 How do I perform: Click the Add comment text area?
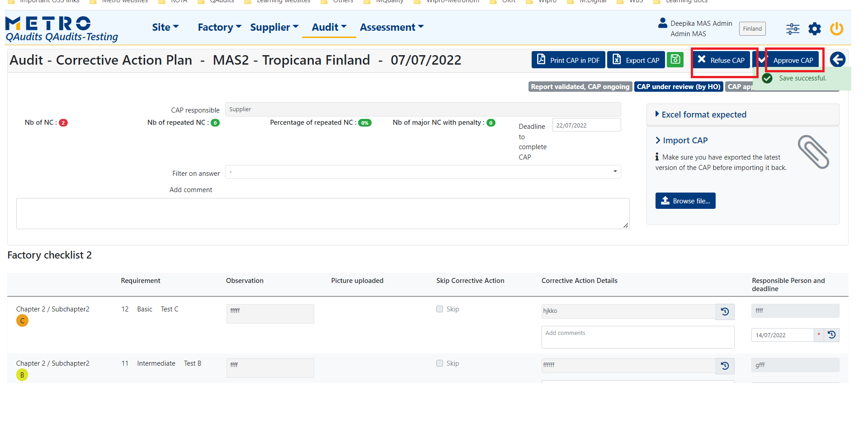point(323,213)
